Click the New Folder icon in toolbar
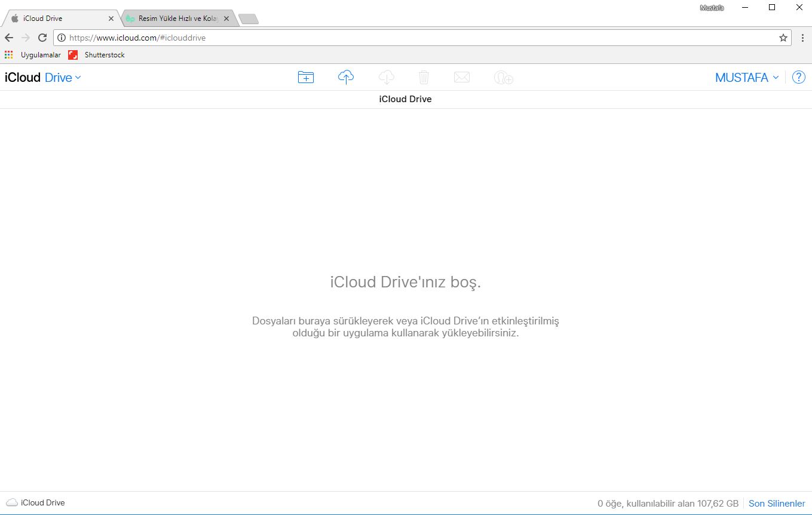The height and width of the screenshot is (515, 812). coord(305,77)
